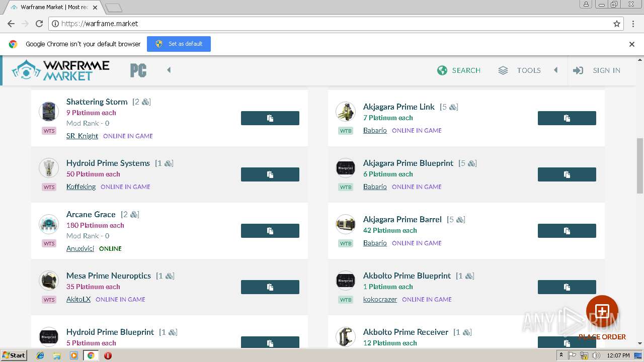The image size is (644, 362).
Task: Open the SIGN IN link
Action: 606,70
